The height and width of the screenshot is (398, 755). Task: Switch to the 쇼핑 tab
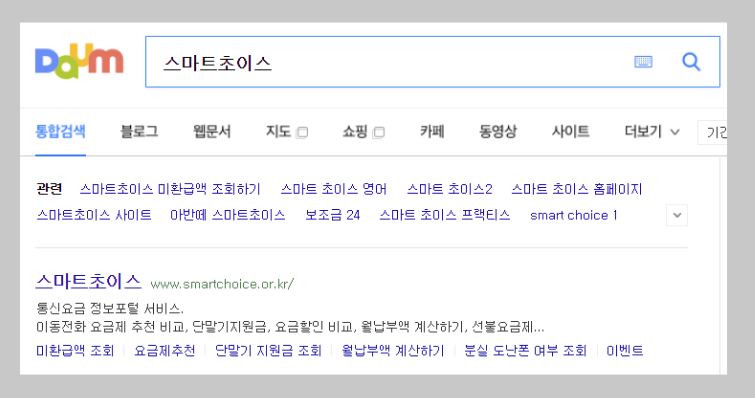tap(355, 131)
